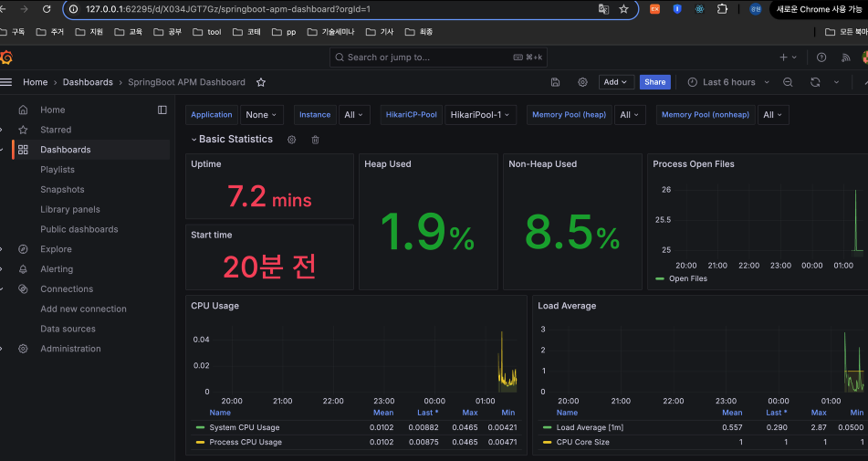Select Data sources in the sidebar
This screenshot has height=461, width=868.
[x=68, y=329]
